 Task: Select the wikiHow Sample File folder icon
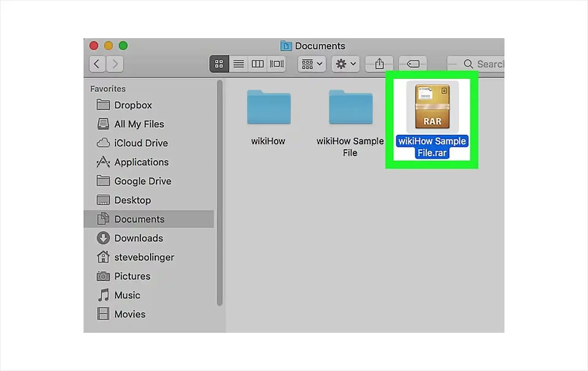point(351,107)
